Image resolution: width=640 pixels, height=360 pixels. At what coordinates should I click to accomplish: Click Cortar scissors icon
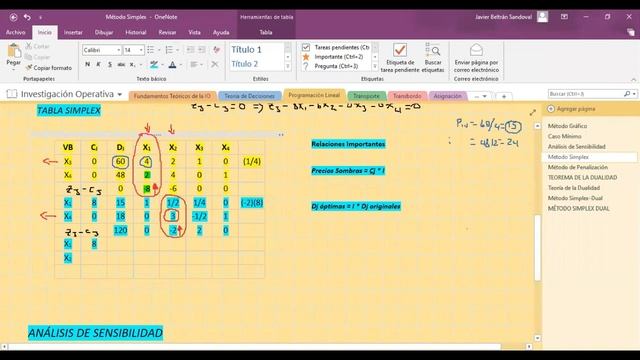coord(29,46)
